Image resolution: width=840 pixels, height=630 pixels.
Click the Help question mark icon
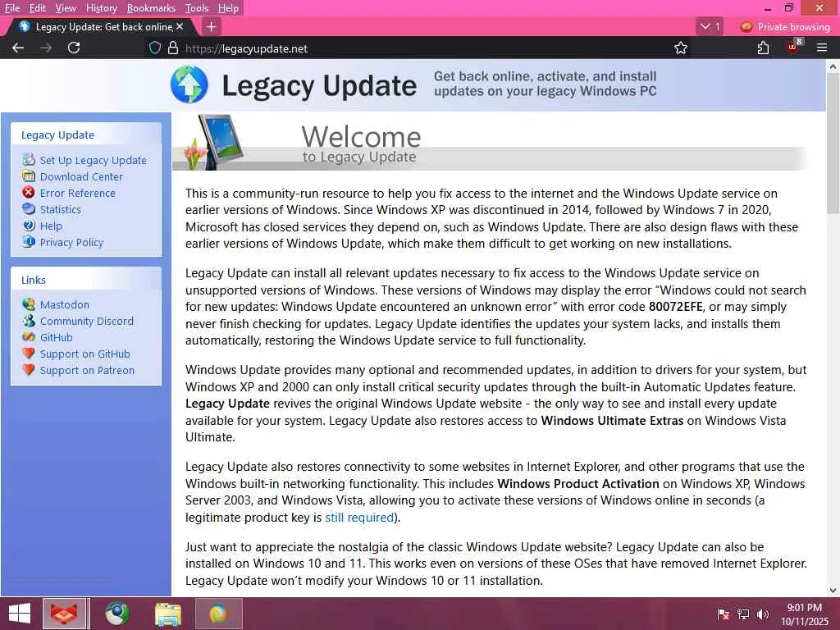coord(29,226)
